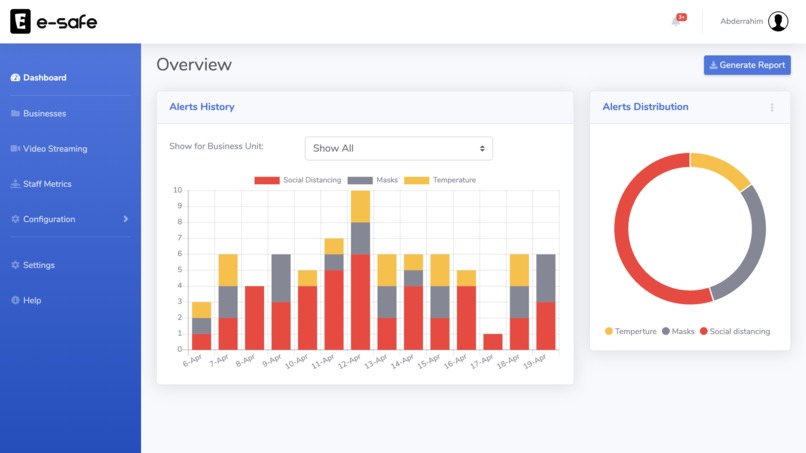Click the Businesses folder icon
Screen dimensions: 806x453
coord(15,113)
